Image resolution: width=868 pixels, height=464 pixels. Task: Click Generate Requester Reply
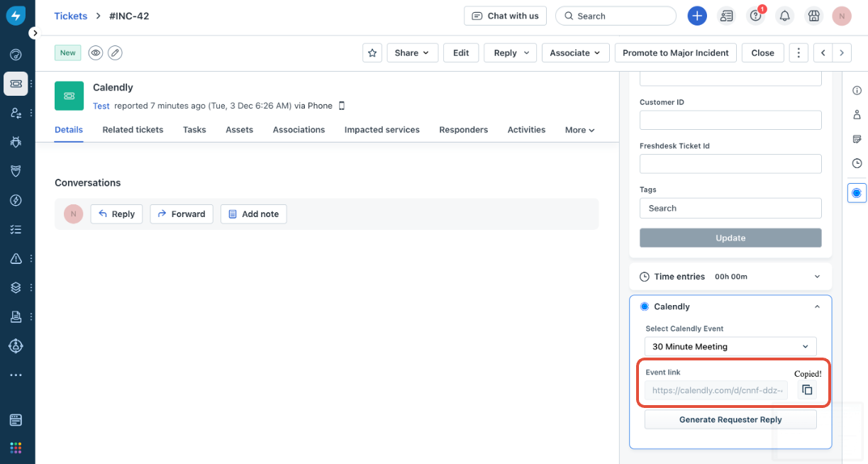pos(730,419)
